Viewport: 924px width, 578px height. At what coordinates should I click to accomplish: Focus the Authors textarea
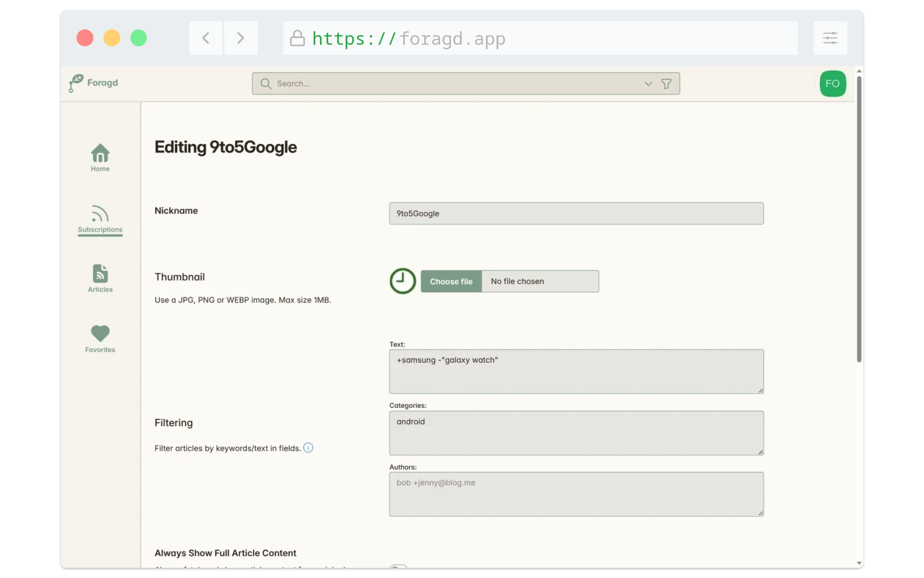click(x=576, y=494)
